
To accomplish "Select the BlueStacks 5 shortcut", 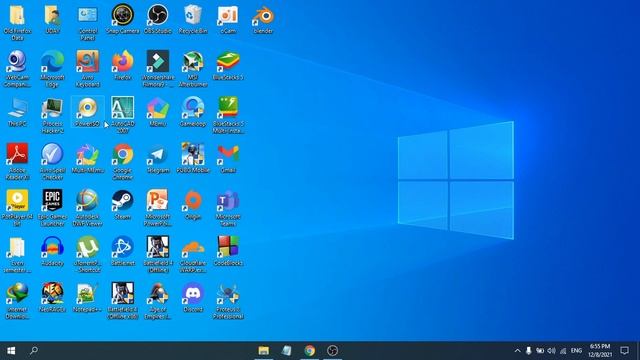I will click(228, 66).
